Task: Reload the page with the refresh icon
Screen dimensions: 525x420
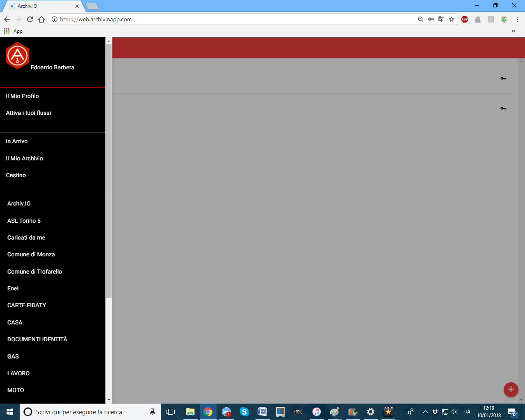Action: (30, 19)
